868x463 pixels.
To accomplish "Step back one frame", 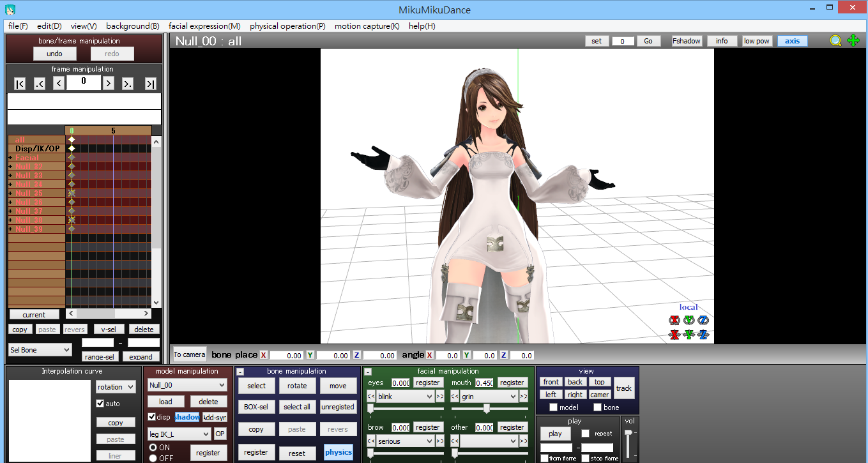I will [58, 84].
